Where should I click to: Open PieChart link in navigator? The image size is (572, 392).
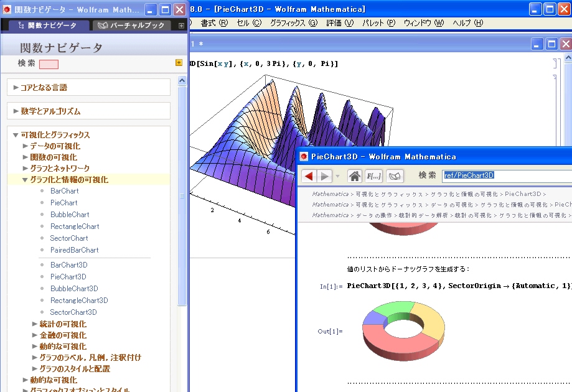click(64, 203)
